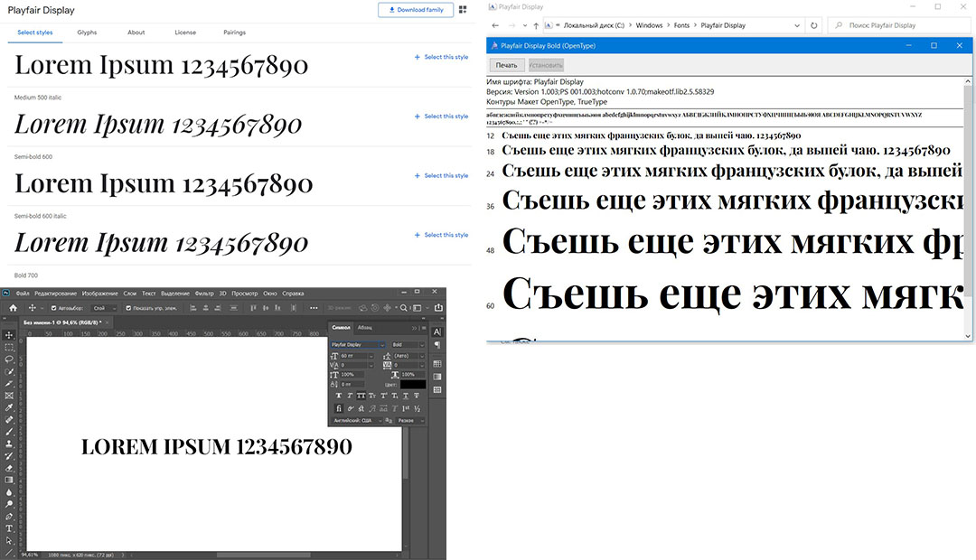Select Semi-bold 600 italic style link

(x=441, y=235)
